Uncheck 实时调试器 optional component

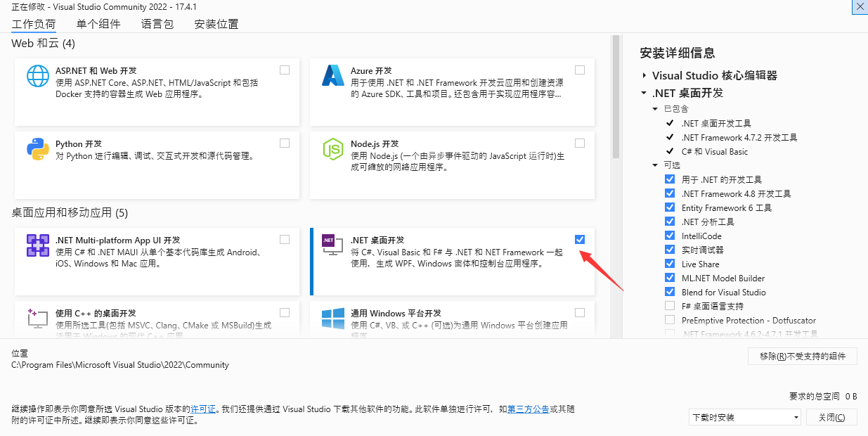tap(670, 250)
